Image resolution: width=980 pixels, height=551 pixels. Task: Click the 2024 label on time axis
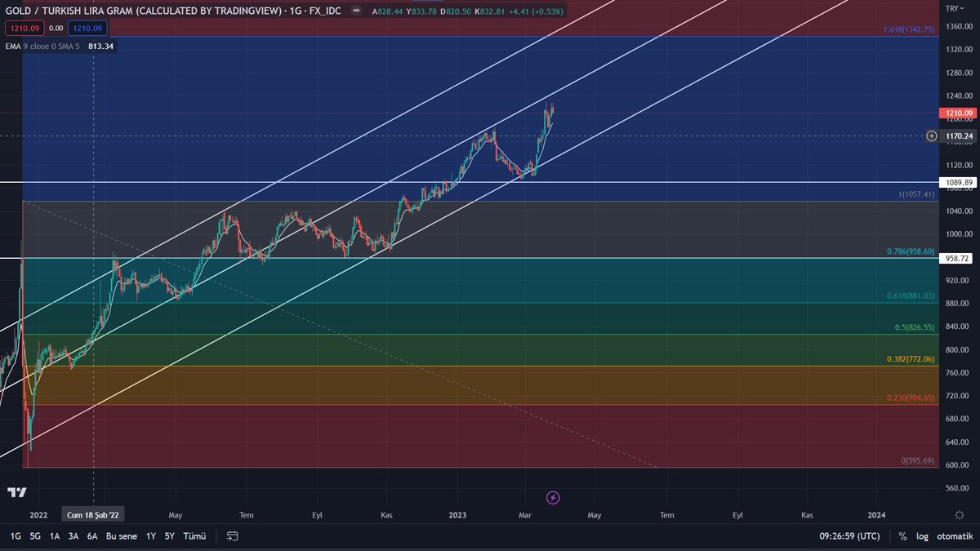pos(876,515)
